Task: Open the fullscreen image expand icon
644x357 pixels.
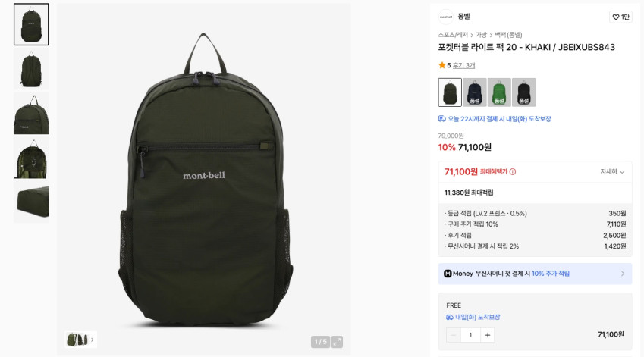Action: [x=337, y=341]
